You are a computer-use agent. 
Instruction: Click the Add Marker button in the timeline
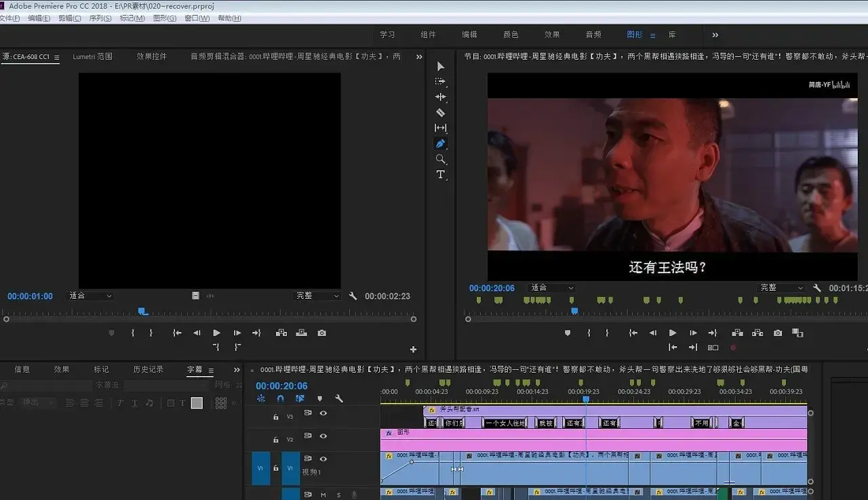coord(319,398)
